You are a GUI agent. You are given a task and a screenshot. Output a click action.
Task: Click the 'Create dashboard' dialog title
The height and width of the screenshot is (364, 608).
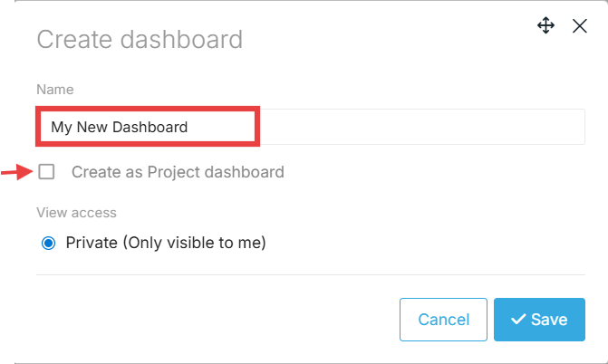coord(140,39)
